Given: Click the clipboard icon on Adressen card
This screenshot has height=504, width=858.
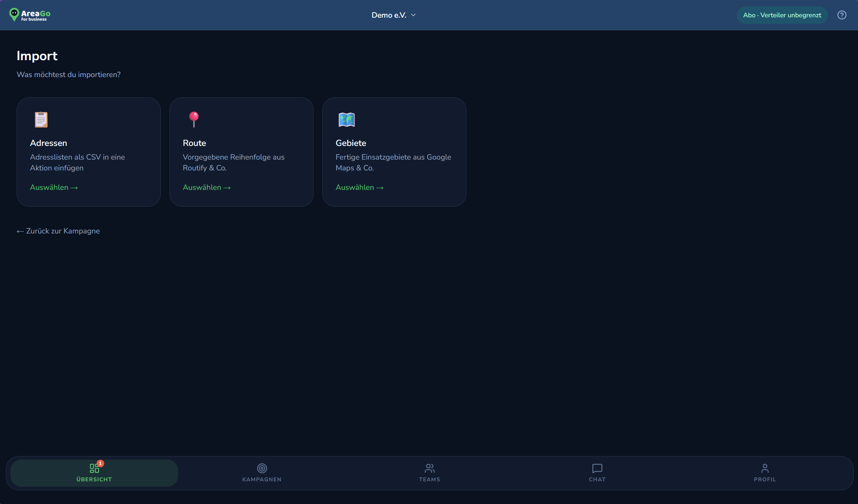Looking at the screenshot, I should [41, 120].
